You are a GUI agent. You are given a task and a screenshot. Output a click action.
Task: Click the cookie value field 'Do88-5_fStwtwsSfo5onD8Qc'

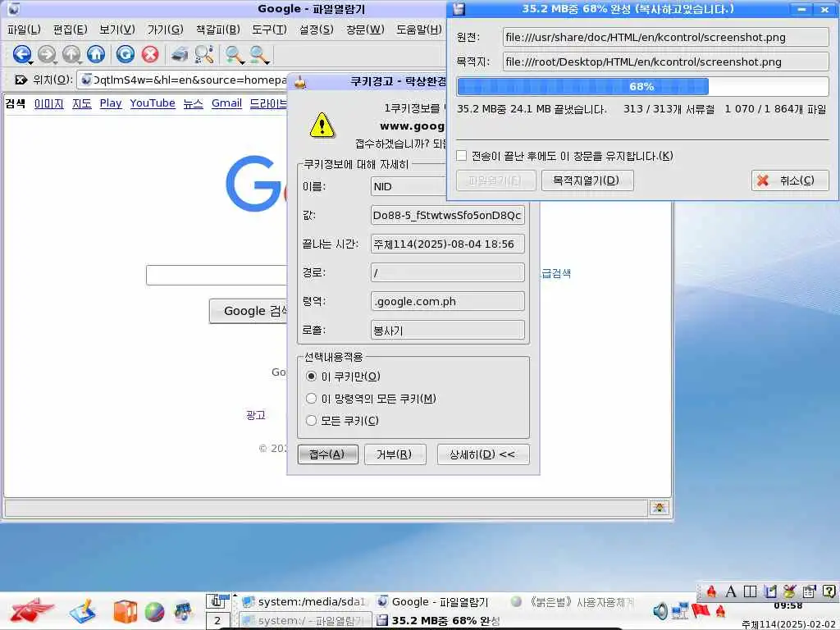447,216
